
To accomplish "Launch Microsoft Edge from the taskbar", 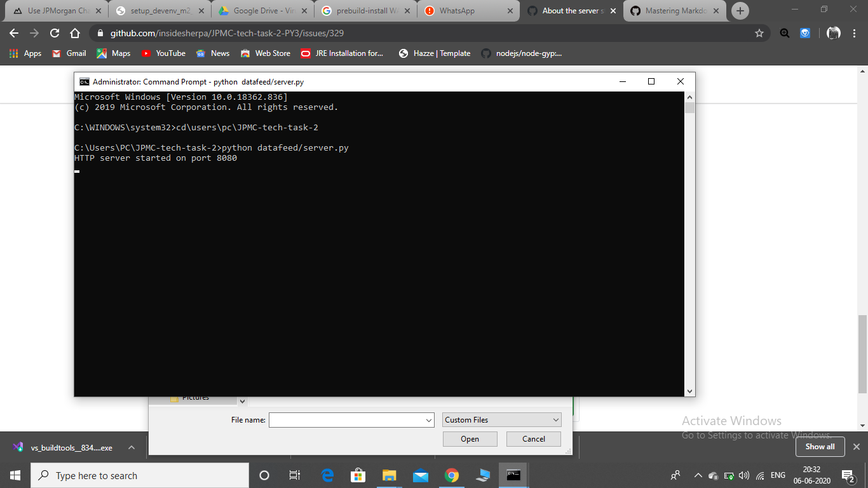I will pyautogui.click(x=327, y=475).
